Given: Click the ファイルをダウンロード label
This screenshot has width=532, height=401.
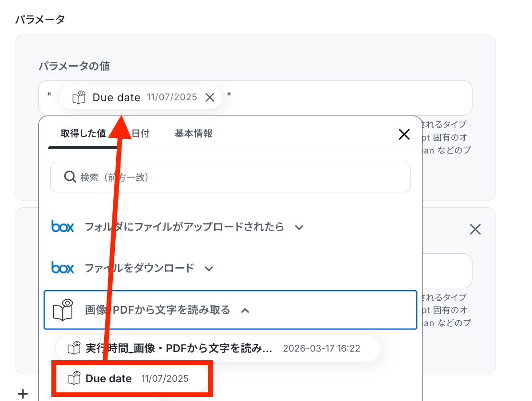Looking at the screenshot, I should tap(139, 268).
